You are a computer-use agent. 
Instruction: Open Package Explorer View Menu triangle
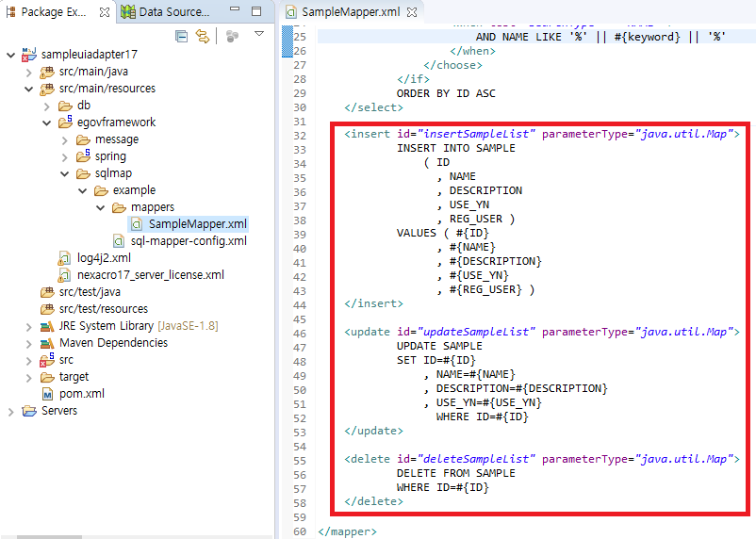(259, 35)
